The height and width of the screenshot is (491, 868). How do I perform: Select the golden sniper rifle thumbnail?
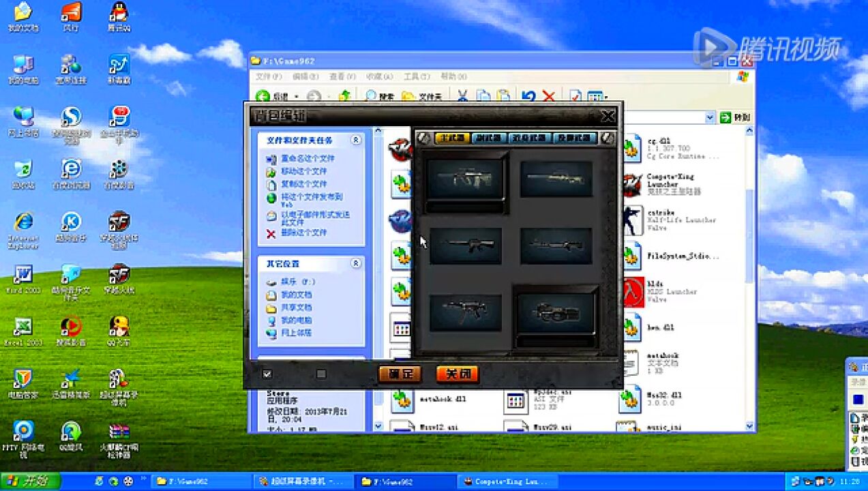[x=556, y=179]
